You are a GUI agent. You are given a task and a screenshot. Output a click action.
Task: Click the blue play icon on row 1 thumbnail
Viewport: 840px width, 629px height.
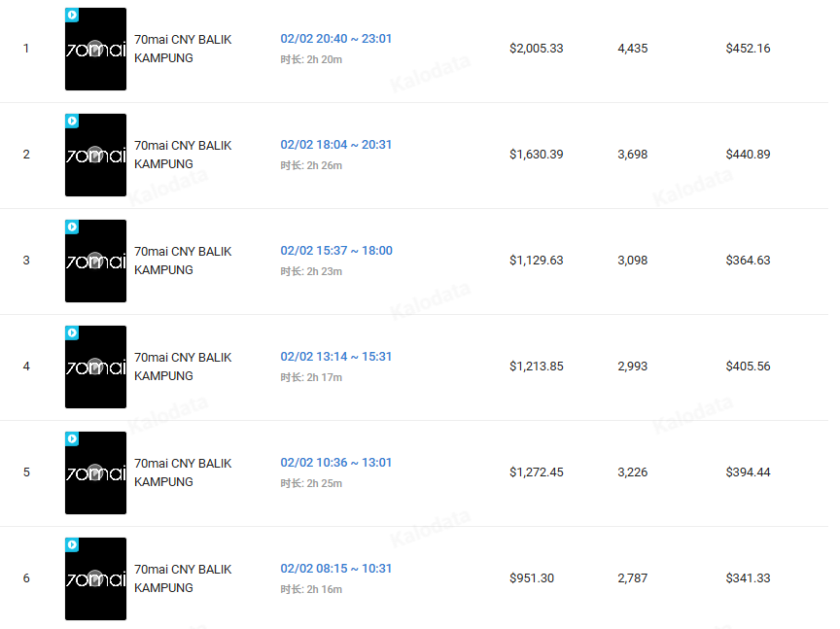72,16
